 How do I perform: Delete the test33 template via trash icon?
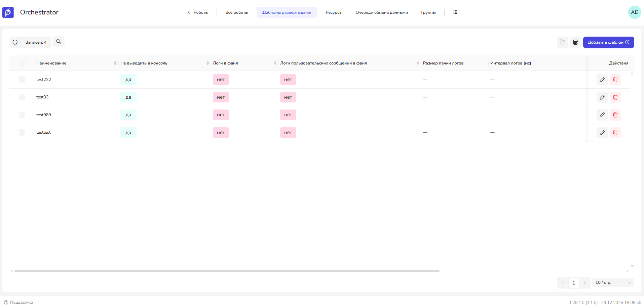point(615,97)
